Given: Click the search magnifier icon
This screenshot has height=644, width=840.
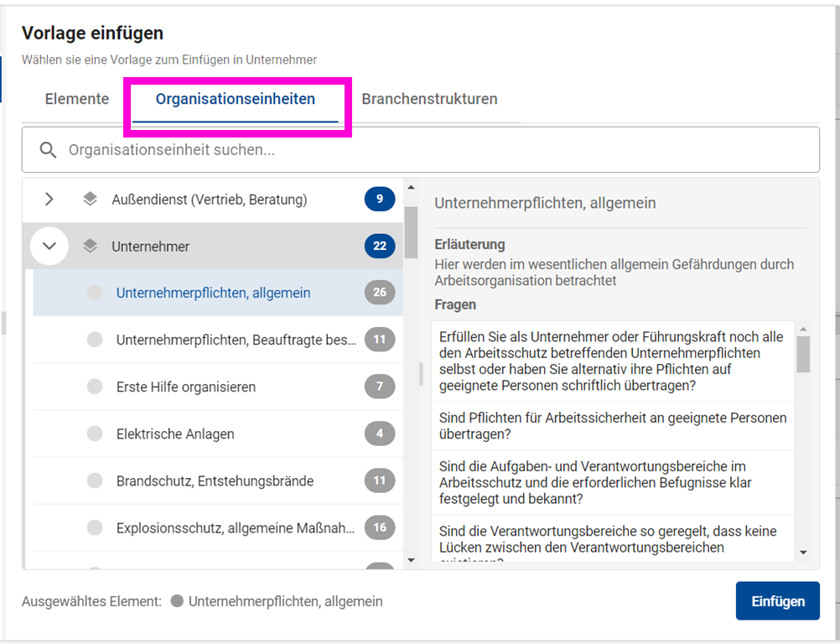Looking at the screenshot, I should click(49, 150).
